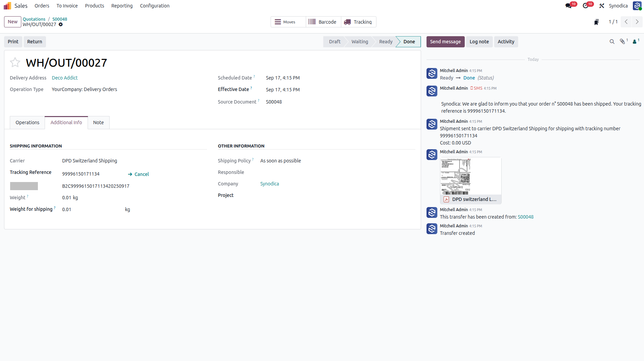Open the Synodica company link
Viewport: 644px width, 361px height.
click(x=270, y=184)
